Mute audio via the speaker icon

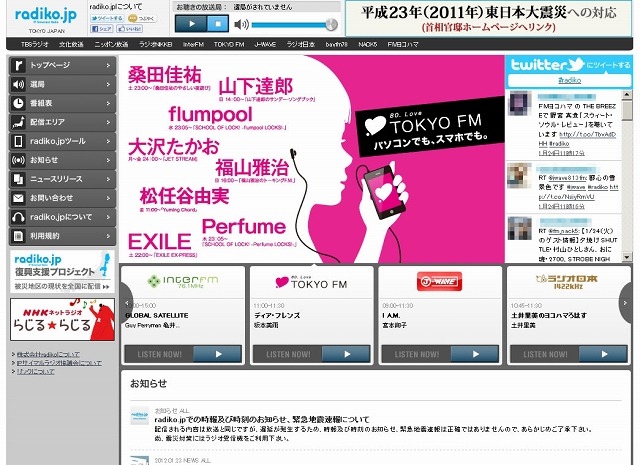(x=241, y=24)
